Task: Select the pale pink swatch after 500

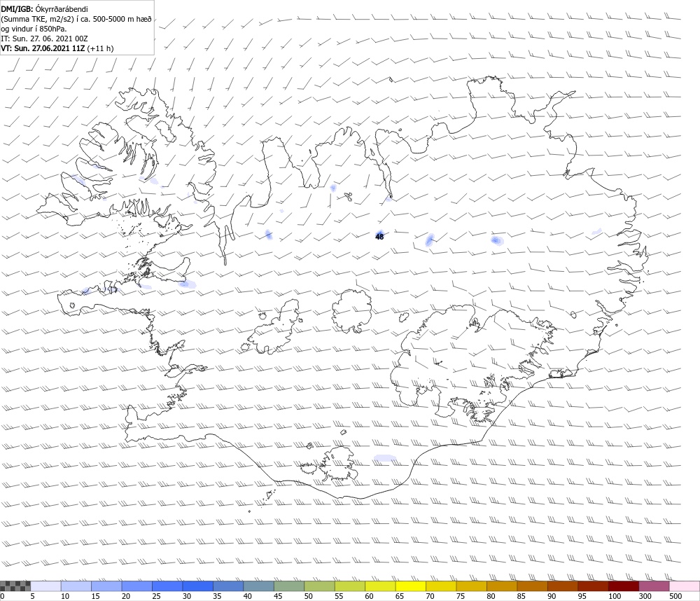Action: coord(685,586)
